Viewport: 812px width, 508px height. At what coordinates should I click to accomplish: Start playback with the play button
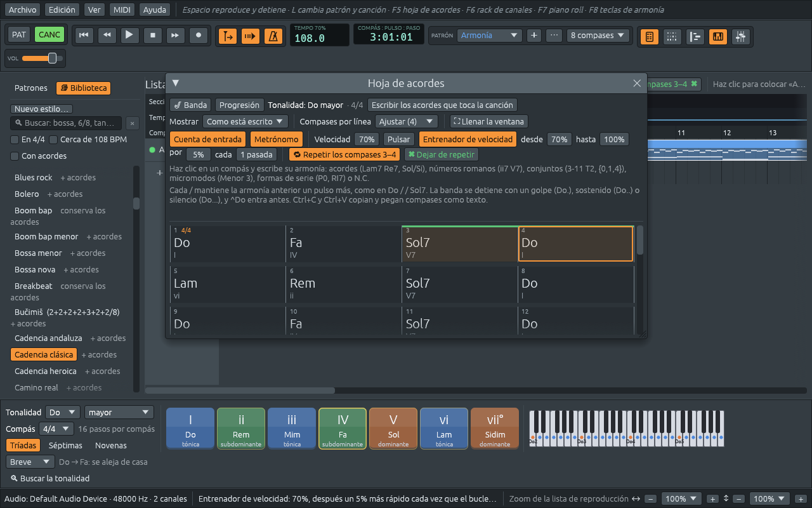click(x=129, y=36)
